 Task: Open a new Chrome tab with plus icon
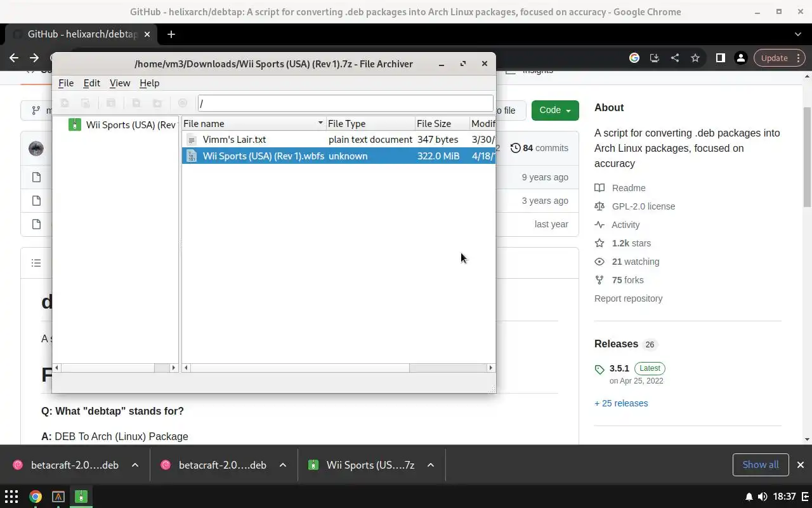(171, 34)
